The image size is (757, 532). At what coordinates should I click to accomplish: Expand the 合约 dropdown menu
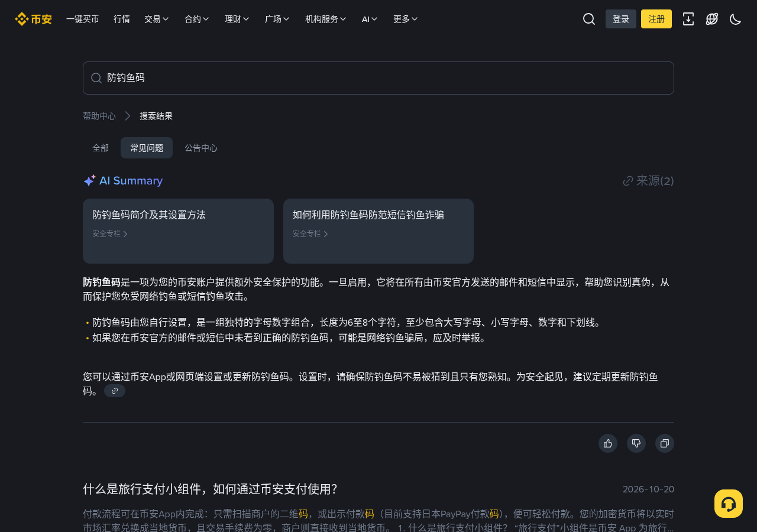pyautogui.click(x=197, y=19)
